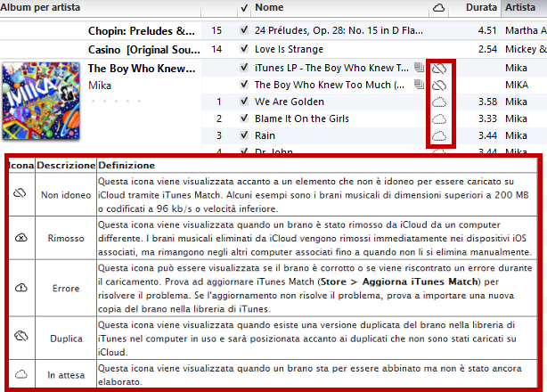Select 24 Préludes, Op. 28 track name
Viewport: 547px width, 392px height.
click(339, 30)
